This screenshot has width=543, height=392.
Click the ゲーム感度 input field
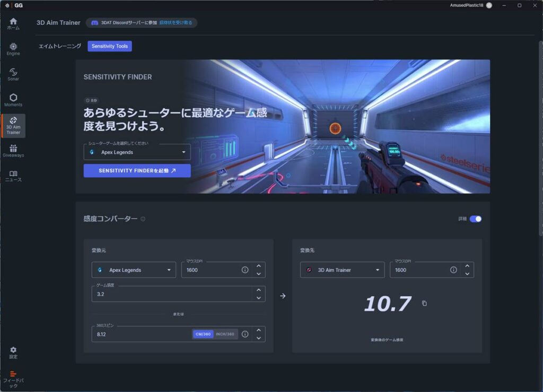pos(172,294)
